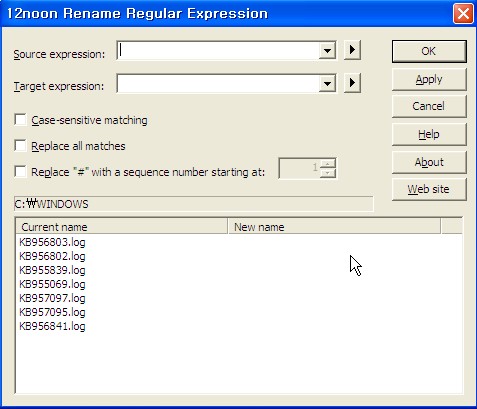Open the Target expression helper arrow menu
Screen dimensions: 477x409
[x=352, y=82]
